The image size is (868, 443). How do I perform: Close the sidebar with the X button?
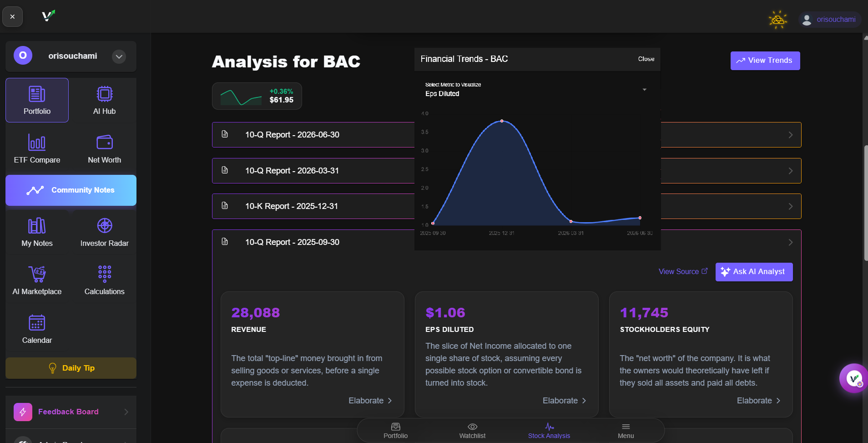[x=12, y=17]
